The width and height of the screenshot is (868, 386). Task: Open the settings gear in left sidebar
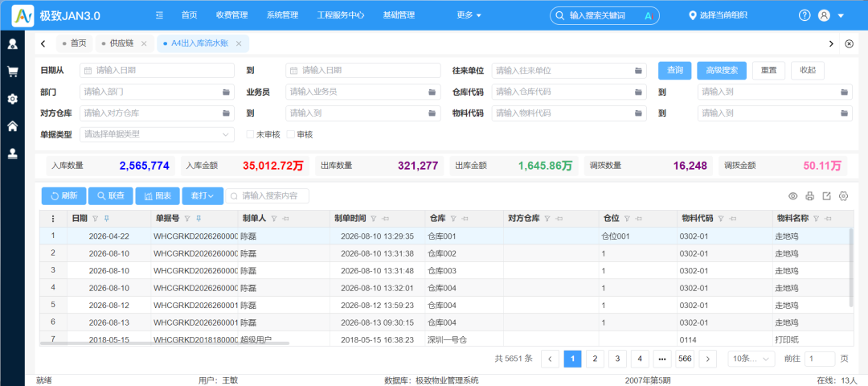(12, 99)
